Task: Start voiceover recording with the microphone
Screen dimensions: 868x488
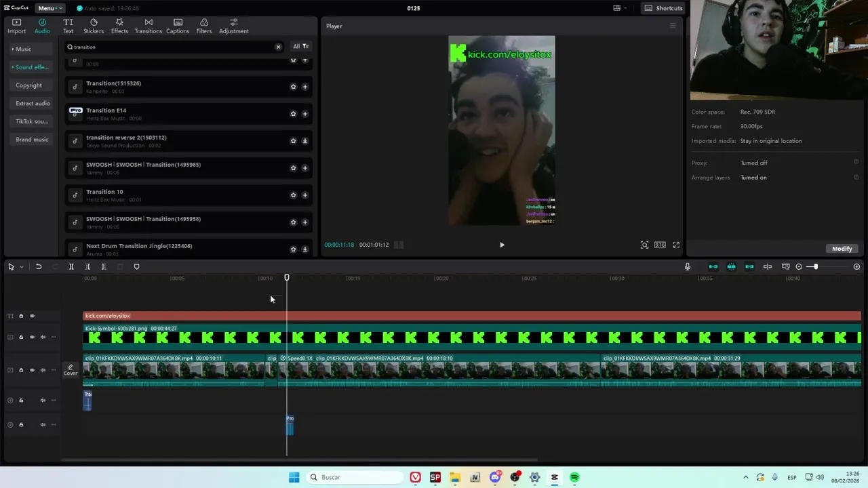Action: click(687, 267)
